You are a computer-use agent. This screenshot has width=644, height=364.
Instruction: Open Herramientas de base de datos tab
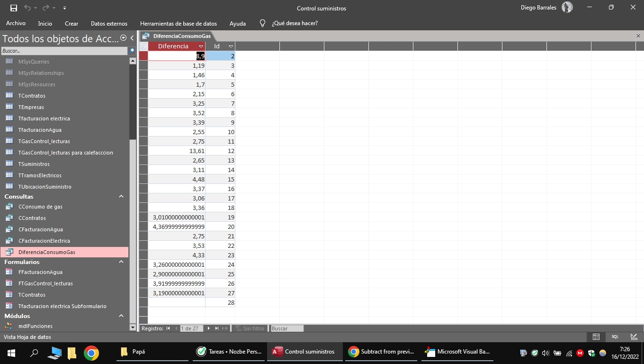[179, 23]
